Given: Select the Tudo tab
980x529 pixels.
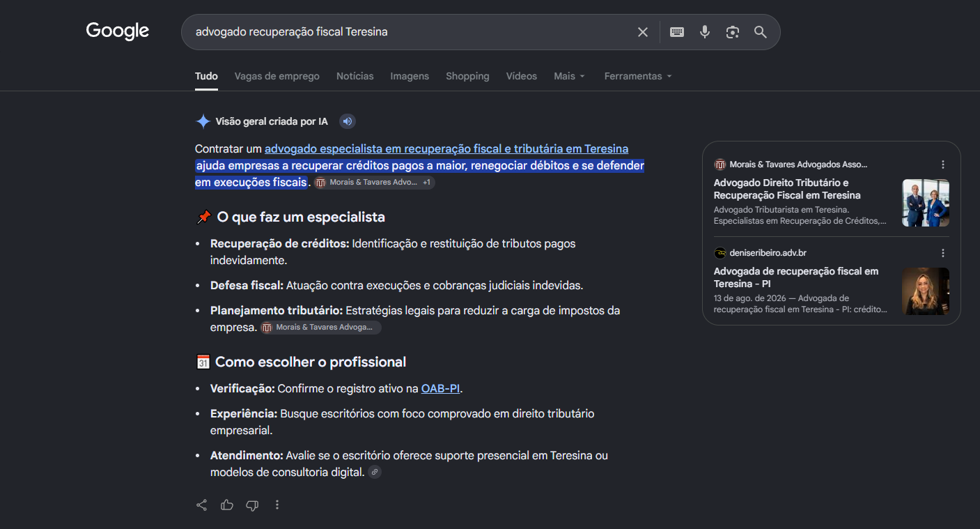Looking at the screenshot, I should (206, 76).
